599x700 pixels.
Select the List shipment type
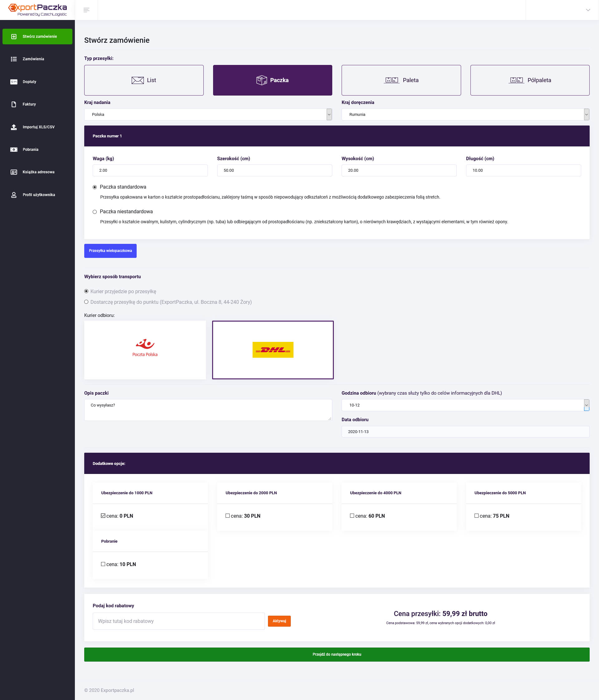tap(144, 81)
